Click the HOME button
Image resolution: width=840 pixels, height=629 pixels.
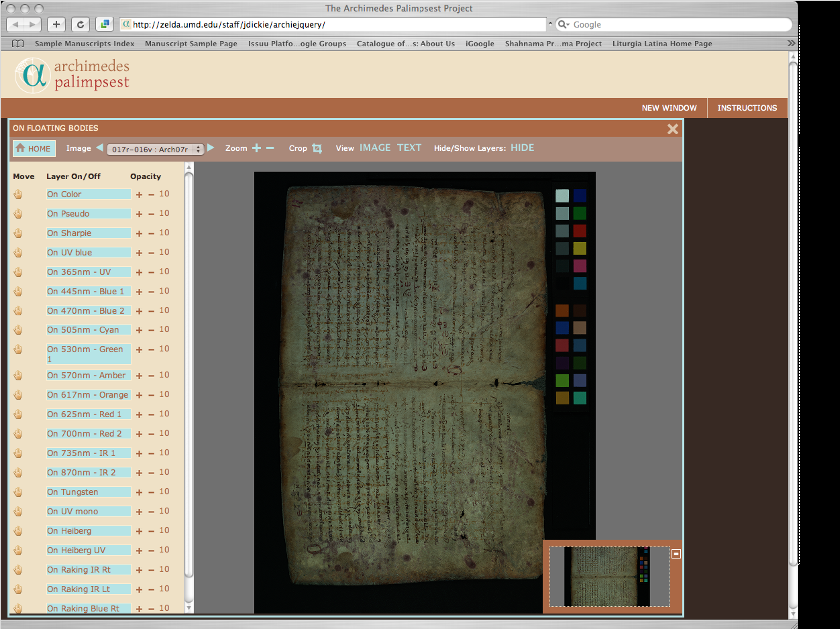point(34,149)
